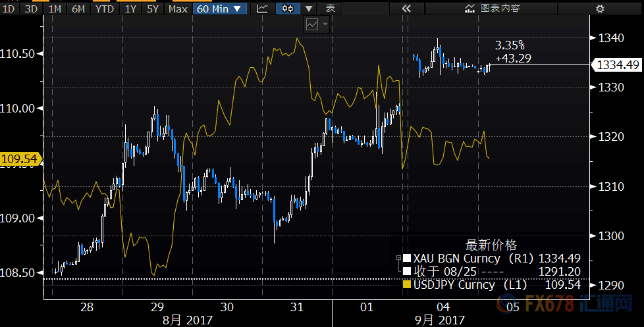The width and height of the screenshot is (644, 327).
Task: Open the 60 Min interval dropdown
Action: click(220, 9)
